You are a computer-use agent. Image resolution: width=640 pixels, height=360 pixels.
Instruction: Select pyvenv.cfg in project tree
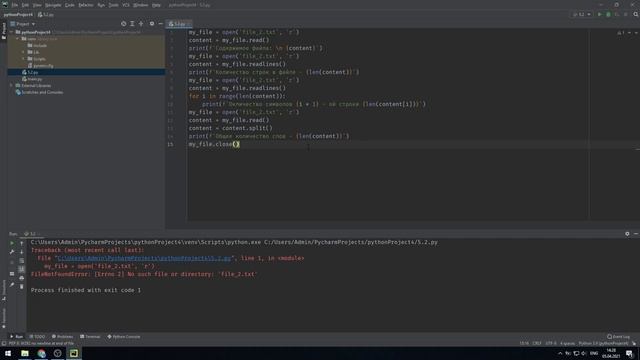[x=40, y=65]
